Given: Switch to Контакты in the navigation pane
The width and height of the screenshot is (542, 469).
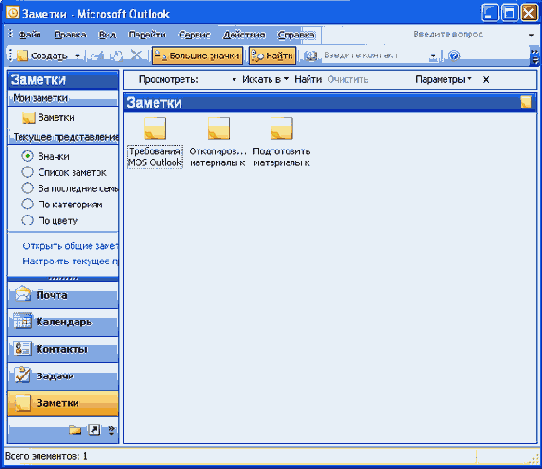Looking at the screenshot, I should point(63,349).
